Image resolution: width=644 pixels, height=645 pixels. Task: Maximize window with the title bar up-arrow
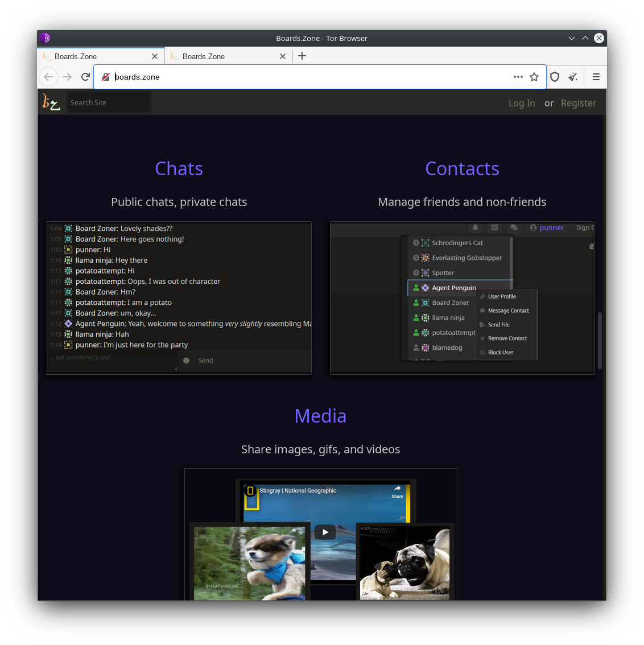pyautogui.click(x=585, y=38)
